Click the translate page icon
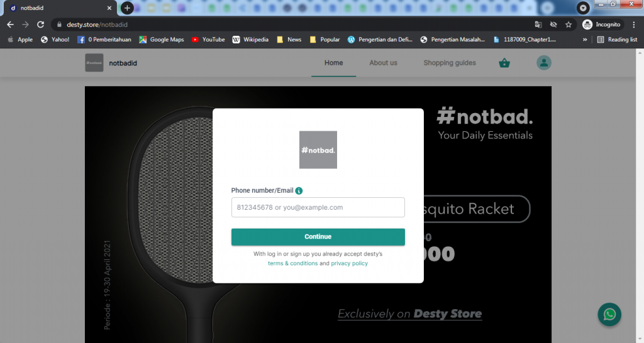This screenshot has height=343, width=644. coord(538,24)
